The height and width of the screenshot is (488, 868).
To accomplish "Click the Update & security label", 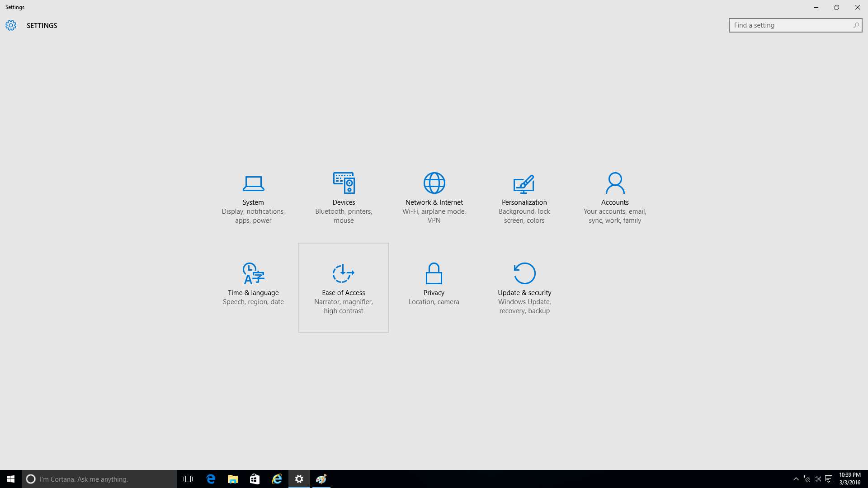I will pos(524,293).
